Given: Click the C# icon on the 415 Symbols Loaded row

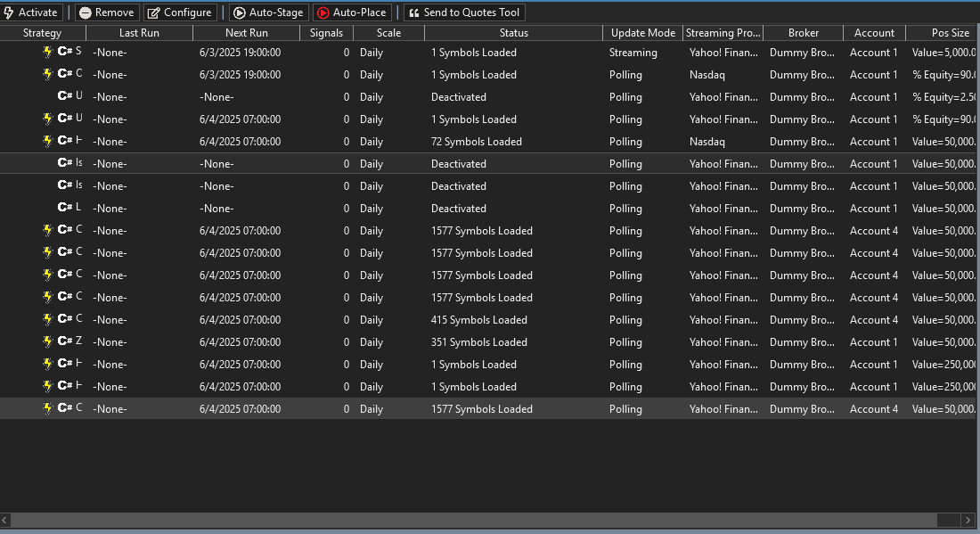Looking at the screenshot, I should coord(65,319).
